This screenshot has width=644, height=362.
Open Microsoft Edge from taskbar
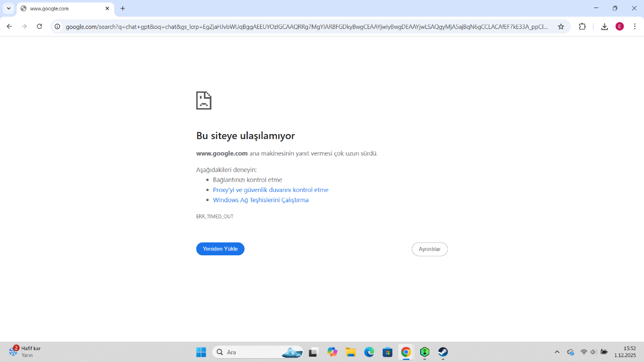click(x=369, y=352)
